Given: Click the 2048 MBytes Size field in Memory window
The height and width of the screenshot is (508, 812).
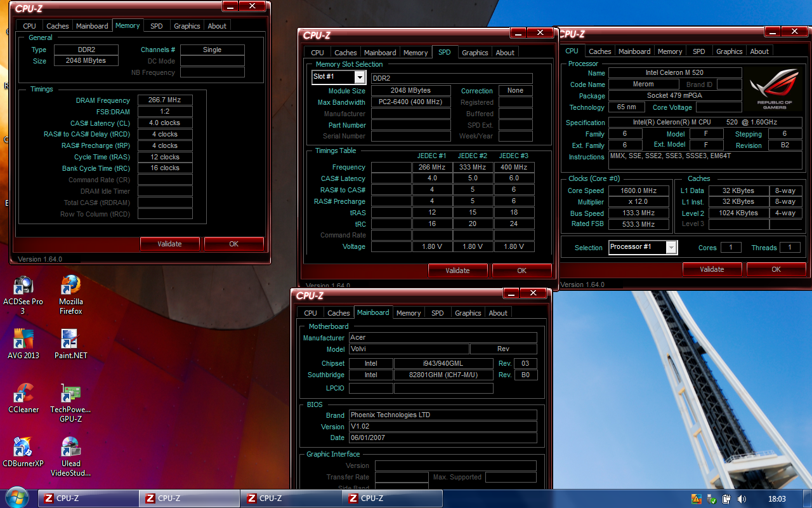Looking at the screenshot, I should [86, 61].
